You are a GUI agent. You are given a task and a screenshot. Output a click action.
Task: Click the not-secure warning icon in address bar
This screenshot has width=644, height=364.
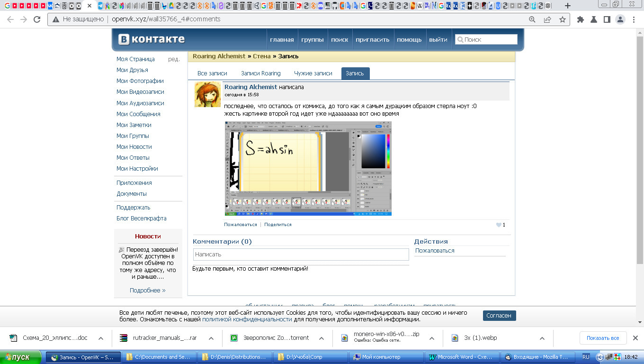(56, 19)
